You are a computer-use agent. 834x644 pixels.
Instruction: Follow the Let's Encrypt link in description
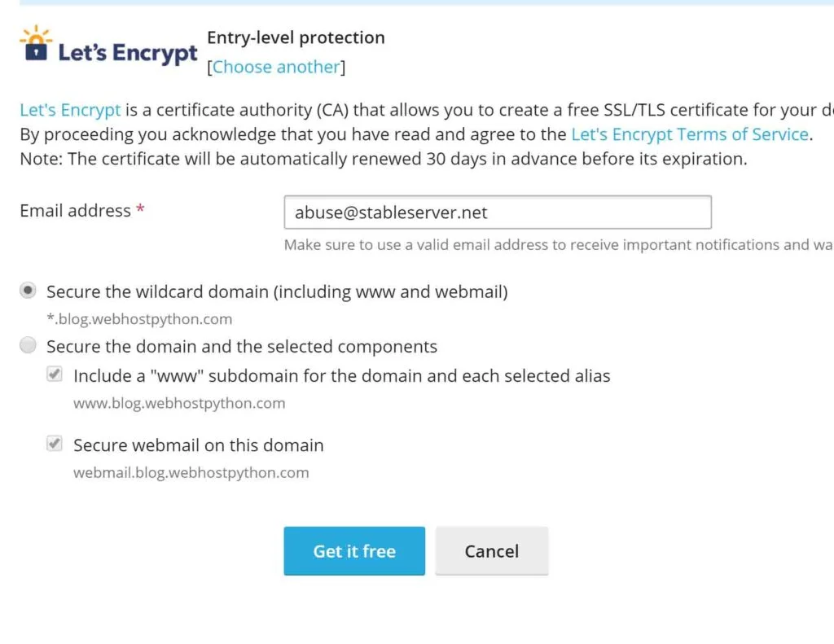click(x=70, y=110)
